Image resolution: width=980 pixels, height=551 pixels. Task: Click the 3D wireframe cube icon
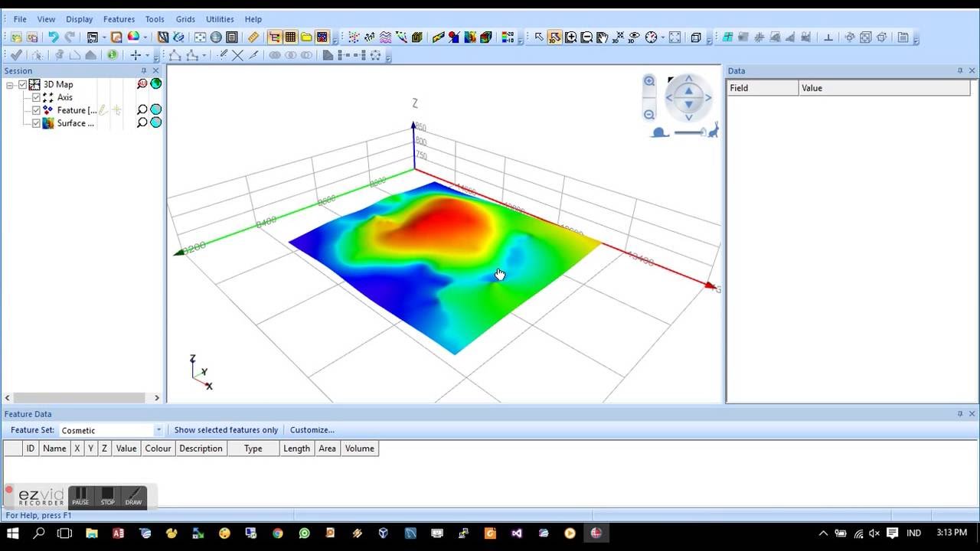(696, 37)
